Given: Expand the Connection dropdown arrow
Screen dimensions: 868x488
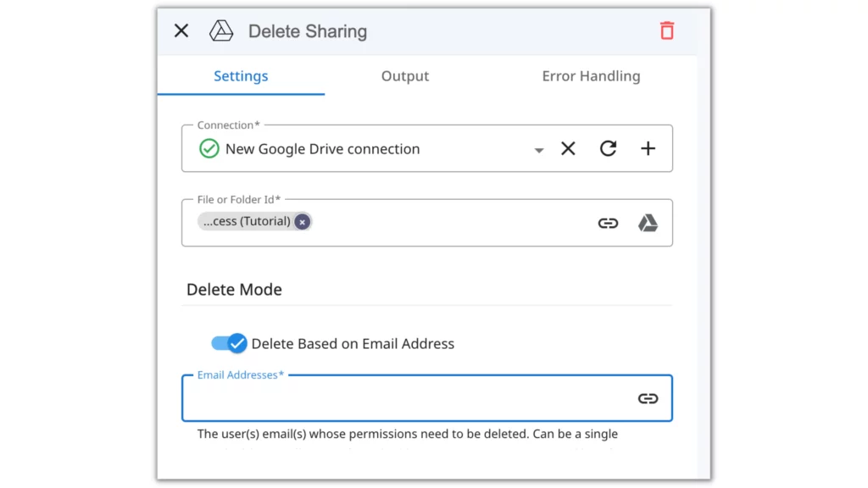Looking at the screenshot, I should point(538,150).
